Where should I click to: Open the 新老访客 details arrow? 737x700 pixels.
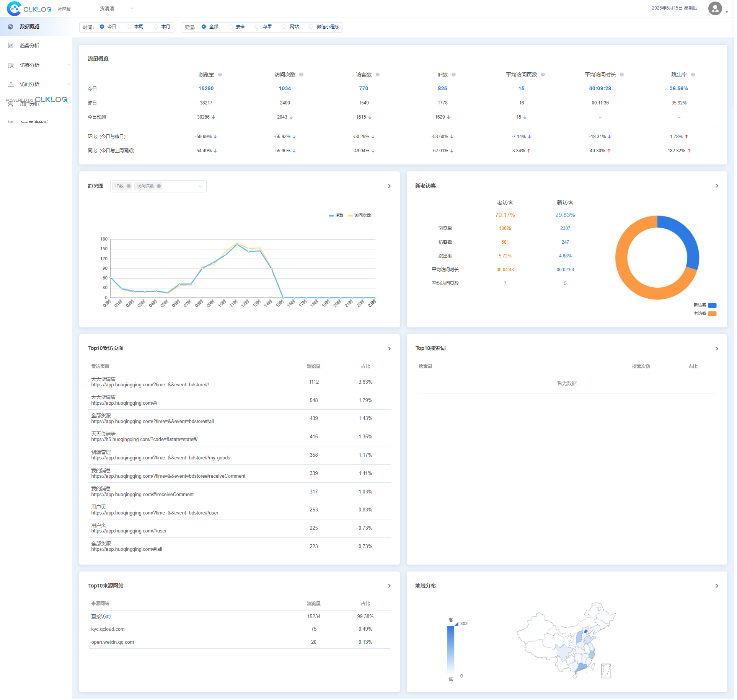[717, 186]
